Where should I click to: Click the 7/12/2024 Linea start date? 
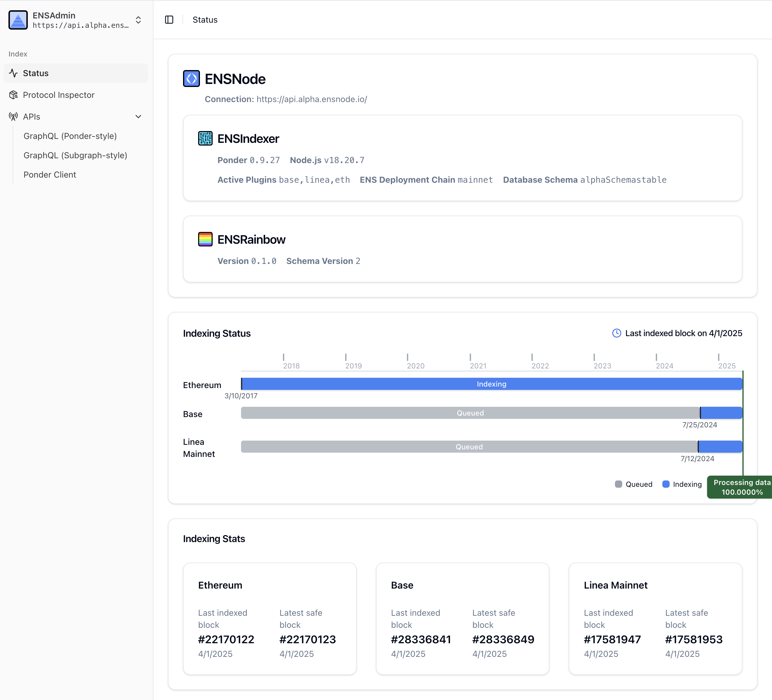click(697, 458)
